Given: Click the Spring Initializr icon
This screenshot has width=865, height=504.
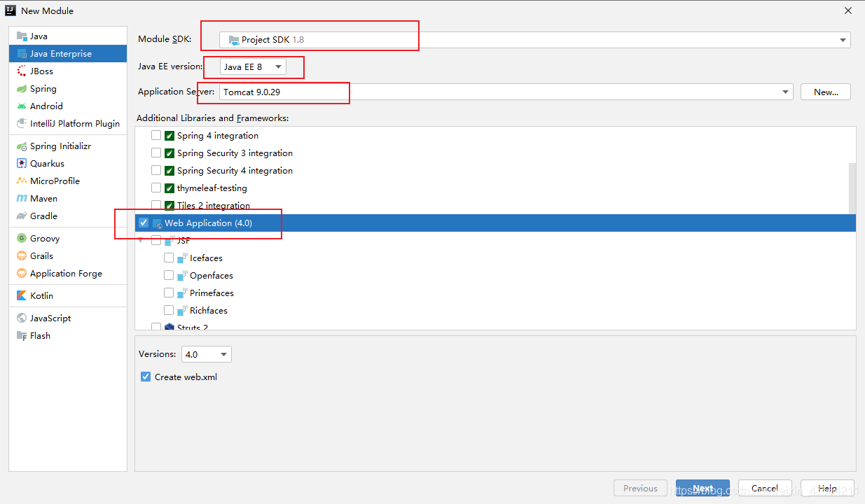Looking at the screenshot, I should [22, 146].
